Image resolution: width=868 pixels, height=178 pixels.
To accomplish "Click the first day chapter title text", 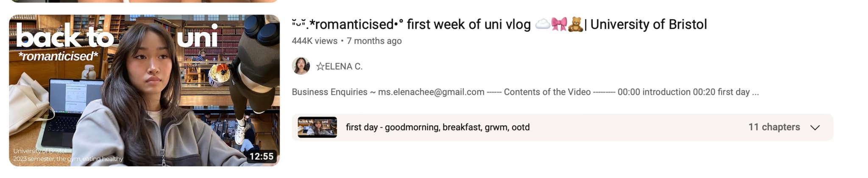I will (x=438, y=127).
